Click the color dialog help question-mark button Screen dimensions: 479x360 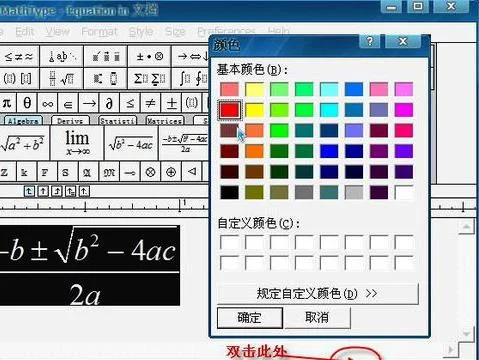point(370,42)
